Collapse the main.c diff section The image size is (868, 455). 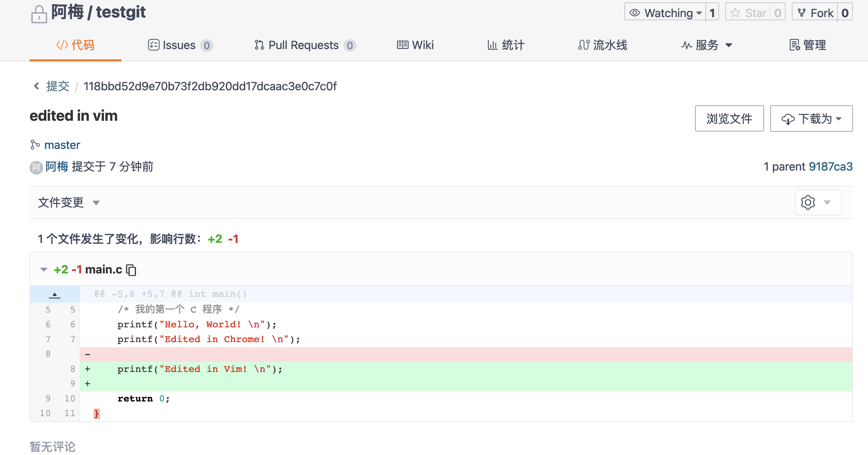click(x=44, y=270)
